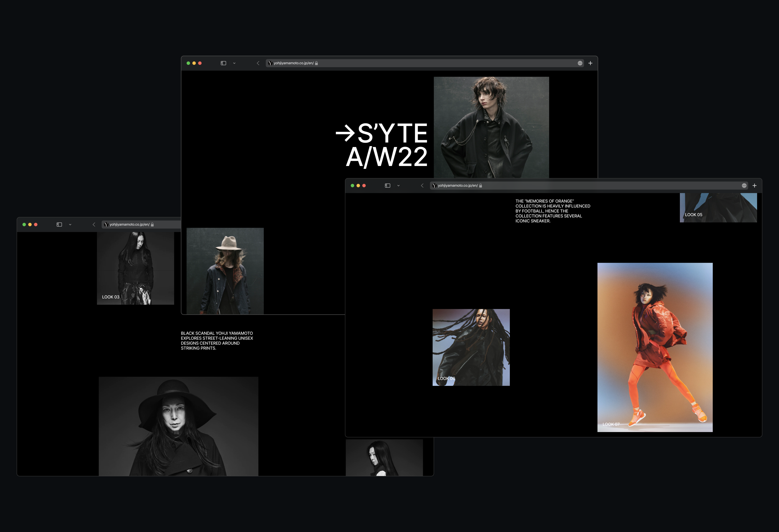Open new tab with plus in right window
The height and width of the screenshot is (532, 779).
(755, 185)
